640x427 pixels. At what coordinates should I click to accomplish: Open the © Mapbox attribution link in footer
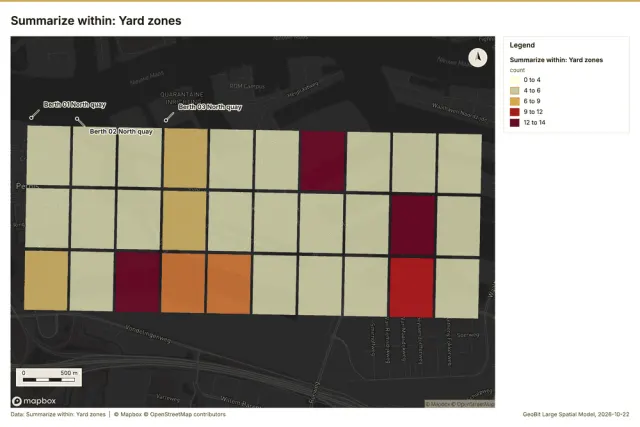[x=128, y=414]
